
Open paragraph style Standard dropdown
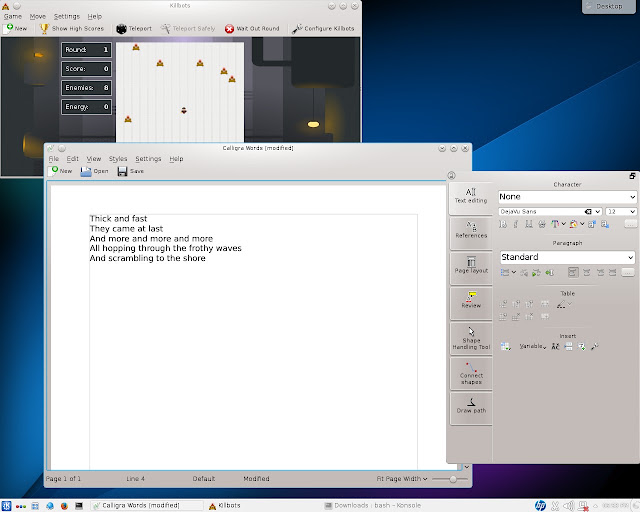point(567,257)
